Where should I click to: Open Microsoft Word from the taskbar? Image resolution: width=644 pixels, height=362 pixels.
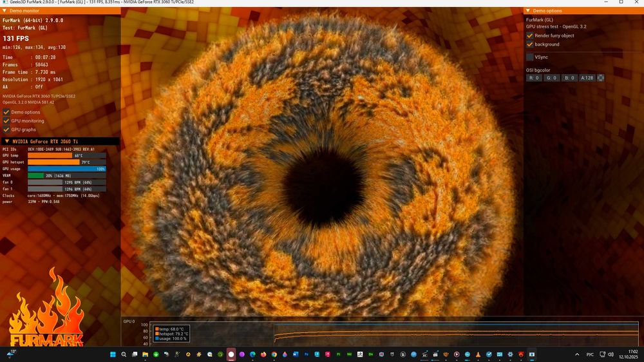click(296, 354)
